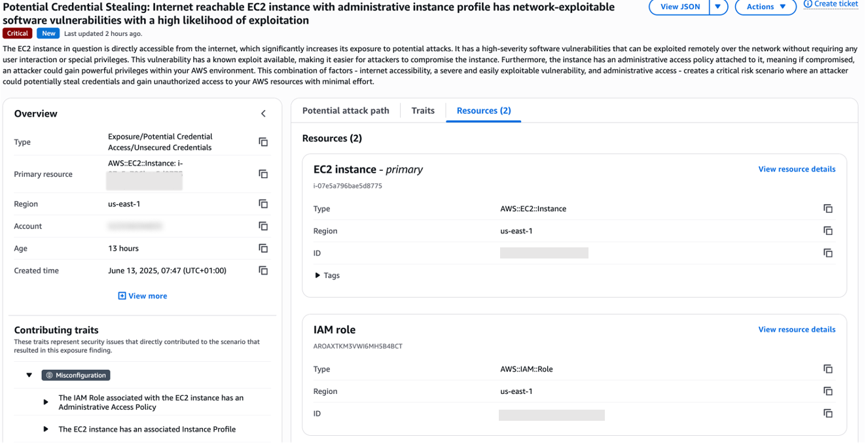Screen dimensions: 868x445
Task: Copy the Age 13 hours value
Action: (x=263, y=249)
